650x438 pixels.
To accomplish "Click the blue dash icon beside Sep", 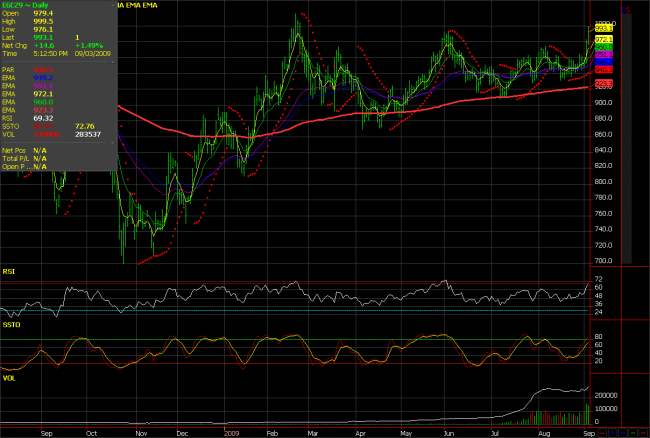I will pos(623,433).
